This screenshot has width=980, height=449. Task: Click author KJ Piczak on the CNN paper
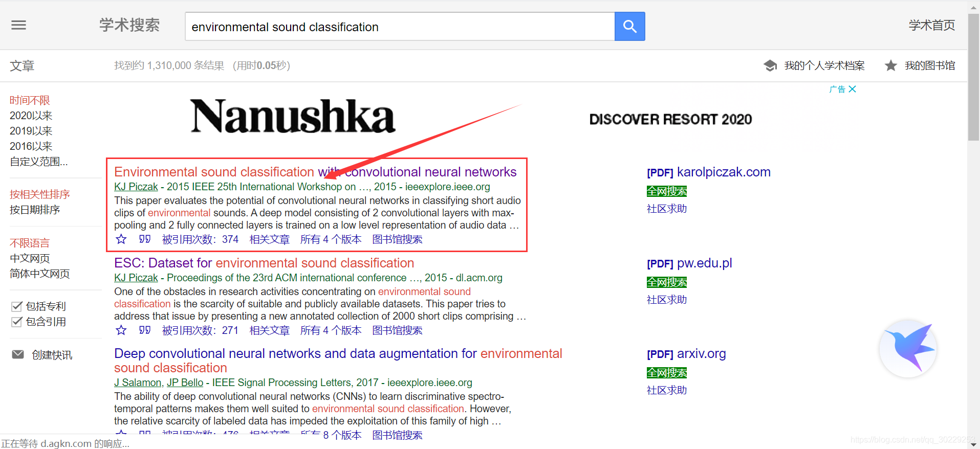(136, 187)
